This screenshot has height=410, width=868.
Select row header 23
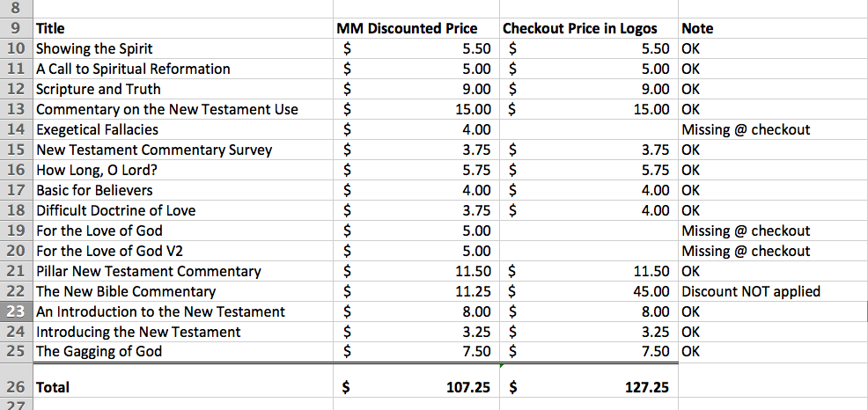click(x=17, y=311)
